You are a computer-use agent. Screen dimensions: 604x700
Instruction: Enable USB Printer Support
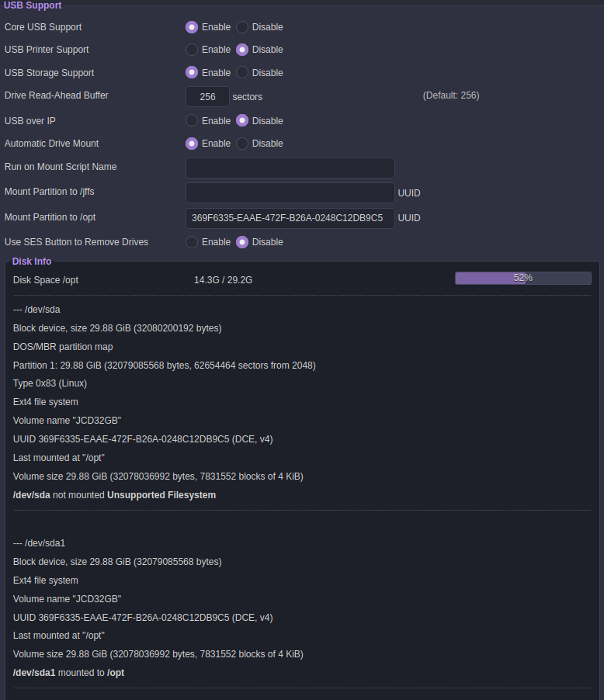pos(192,50)
